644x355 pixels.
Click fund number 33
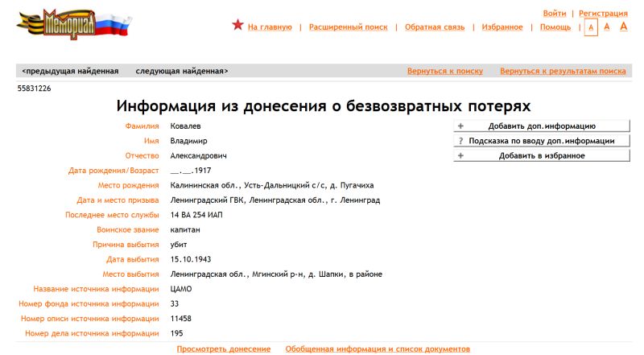pos(175,303)
